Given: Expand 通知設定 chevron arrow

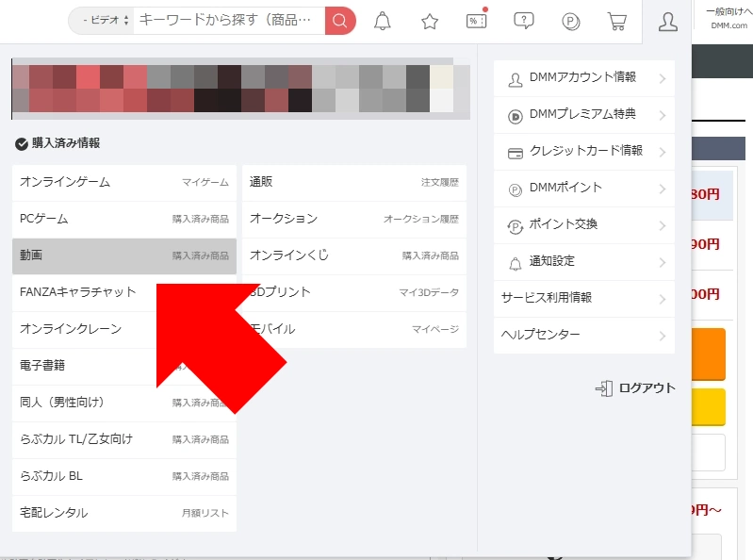Looking at the screenshot, I should tap(663, 262).
